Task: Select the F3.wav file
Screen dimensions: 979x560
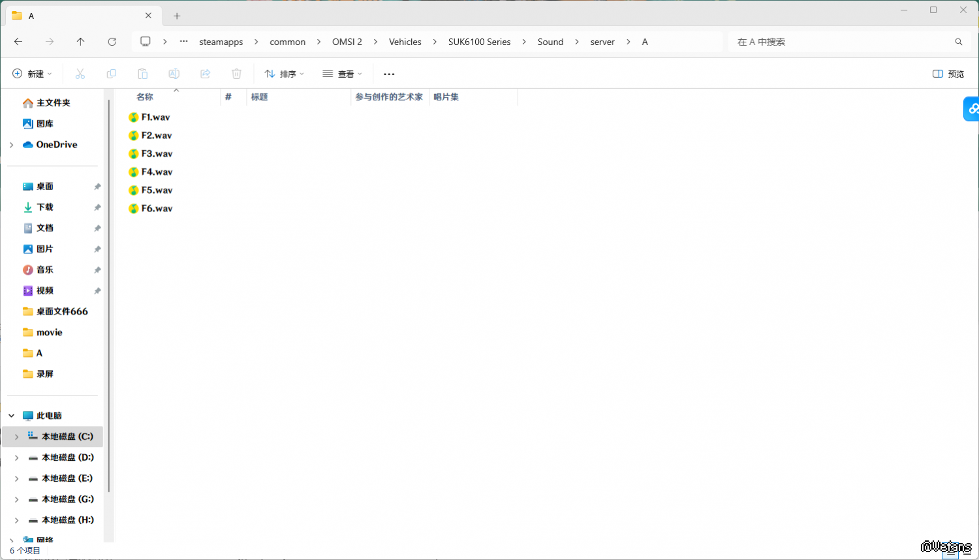Action: [157, 154]
